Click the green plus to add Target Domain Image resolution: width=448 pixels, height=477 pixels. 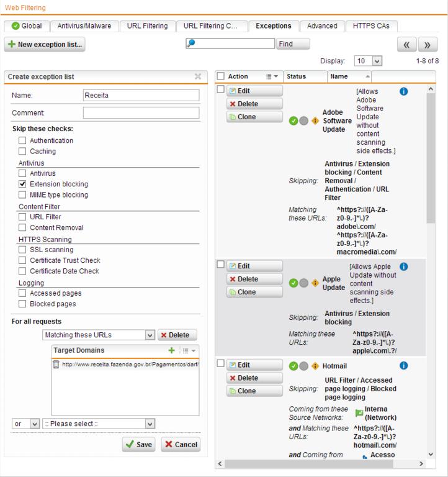tap(171, 350)
